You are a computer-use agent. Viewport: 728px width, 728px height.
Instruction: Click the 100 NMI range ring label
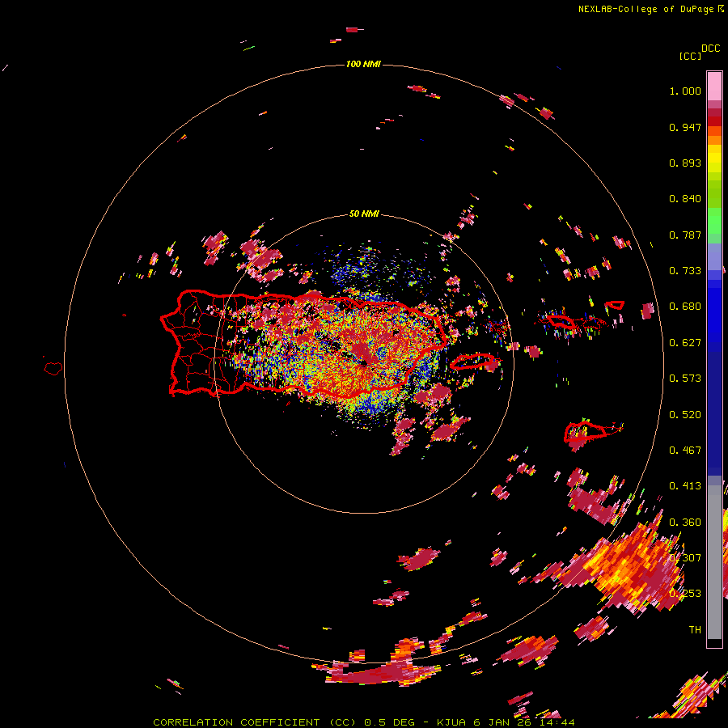pos(363,64)
